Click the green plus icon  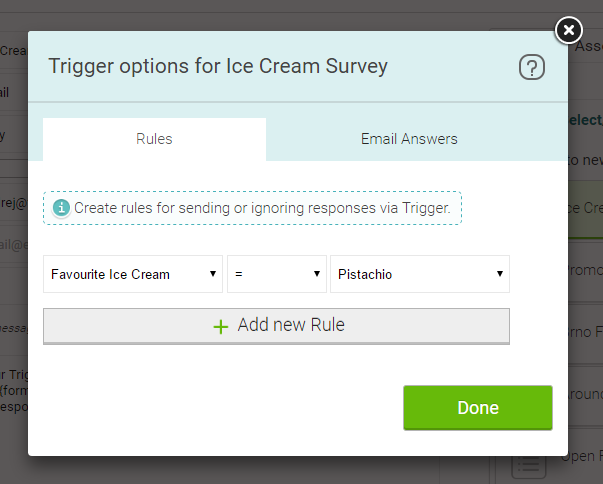(x=221, y=327)
